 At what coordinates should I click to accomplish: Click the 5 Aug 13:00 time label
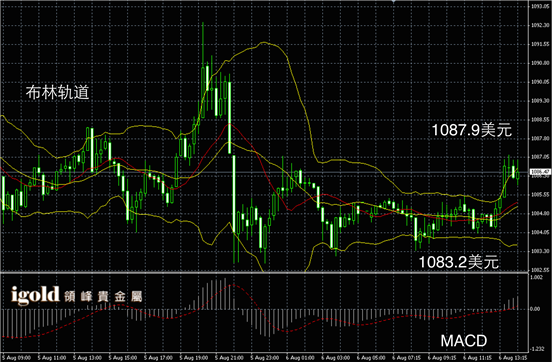tap(87, 358)
